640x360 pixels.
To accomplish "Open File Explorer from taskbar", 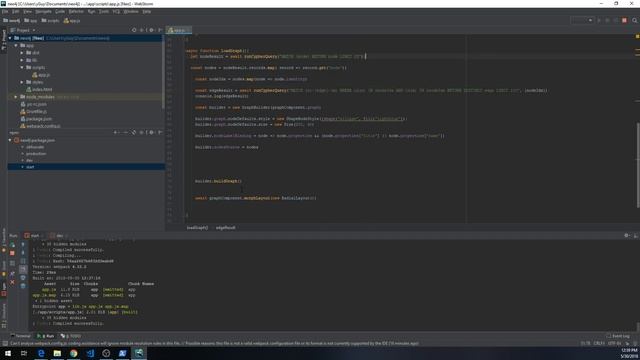I will [x=57, y=353].
